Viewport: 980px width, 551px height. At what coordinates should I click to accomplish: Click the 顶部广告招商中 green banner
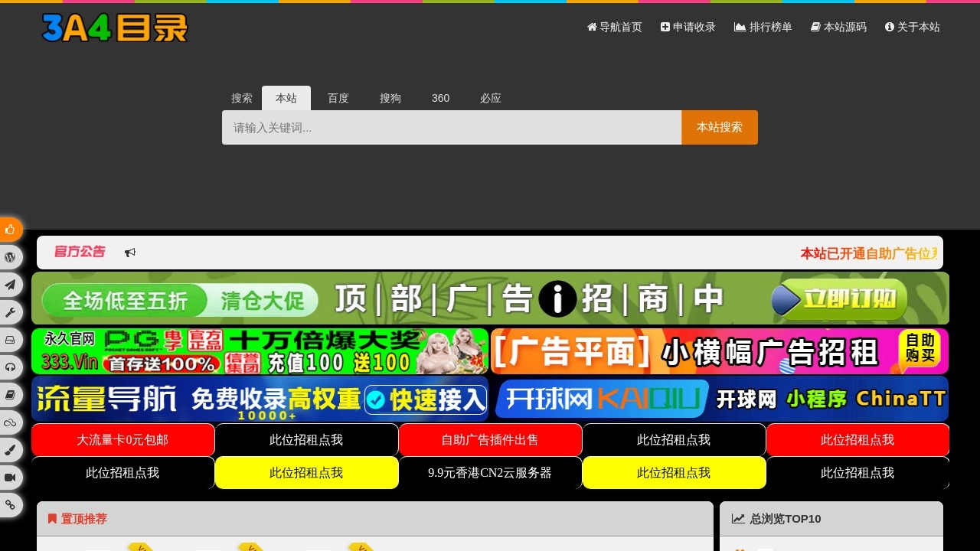[x=490, y=298]
